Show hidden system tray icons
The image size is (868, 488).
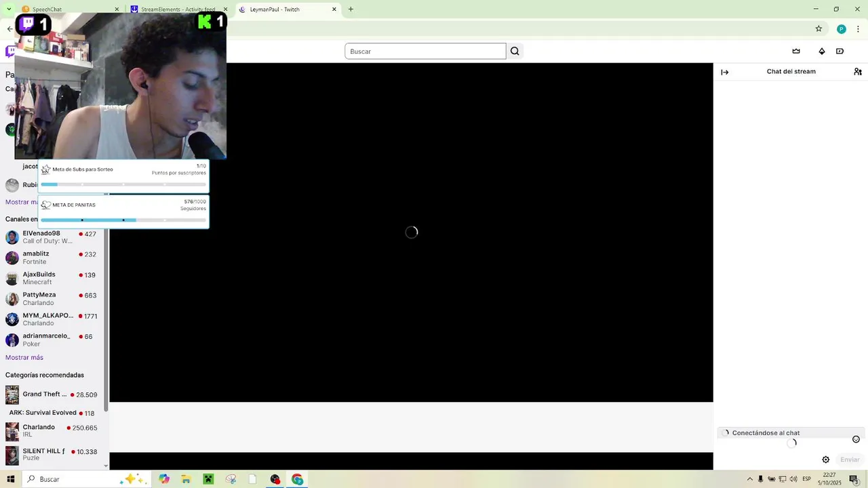coord(749,479)
